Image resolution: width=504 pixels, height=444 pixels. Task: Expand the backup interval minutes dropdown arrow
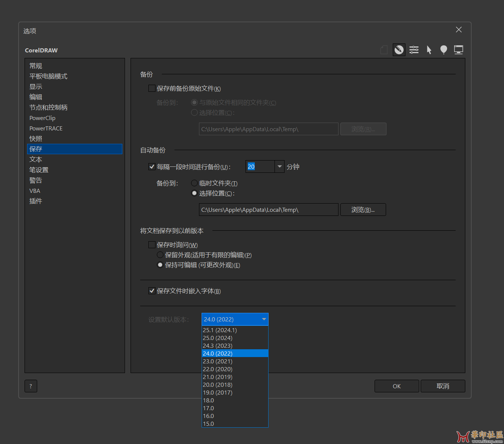280,166
